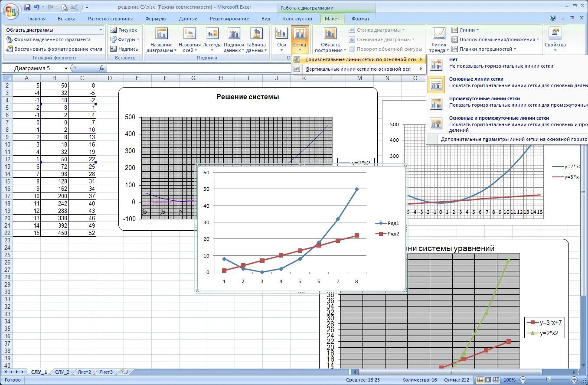
Task: Switch to sheet Лист3
Action: tap(106, 372)
